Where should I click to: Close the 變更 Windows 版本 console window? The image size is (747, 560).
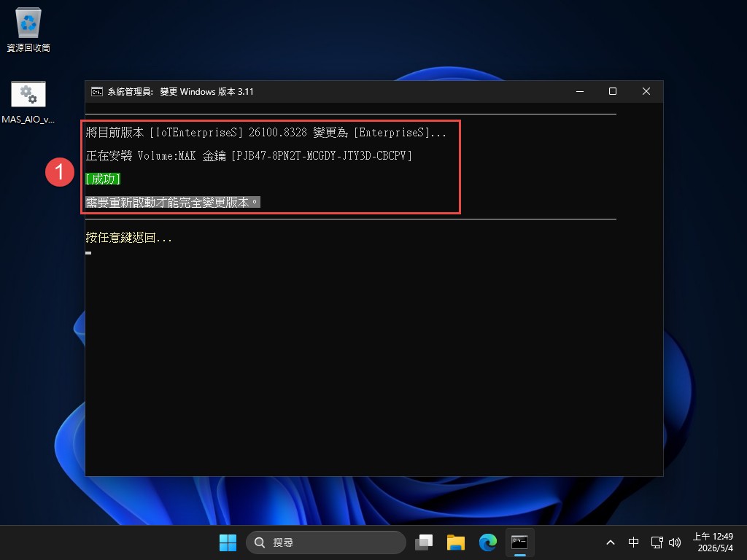point(646,91)
